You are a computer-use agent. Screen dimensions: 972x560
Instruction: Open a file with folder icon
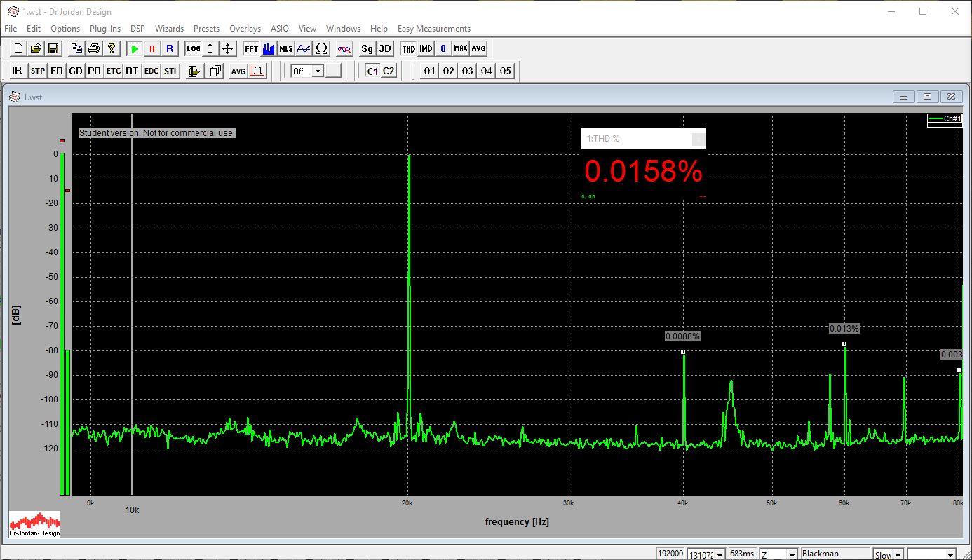coord(36,48)
